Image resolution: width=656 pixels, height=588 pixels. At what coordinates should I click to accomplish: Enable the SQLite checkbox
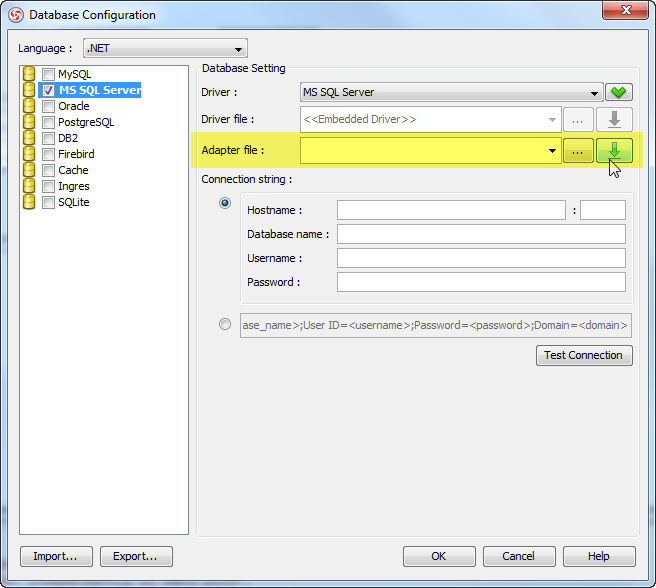point(48,202)
